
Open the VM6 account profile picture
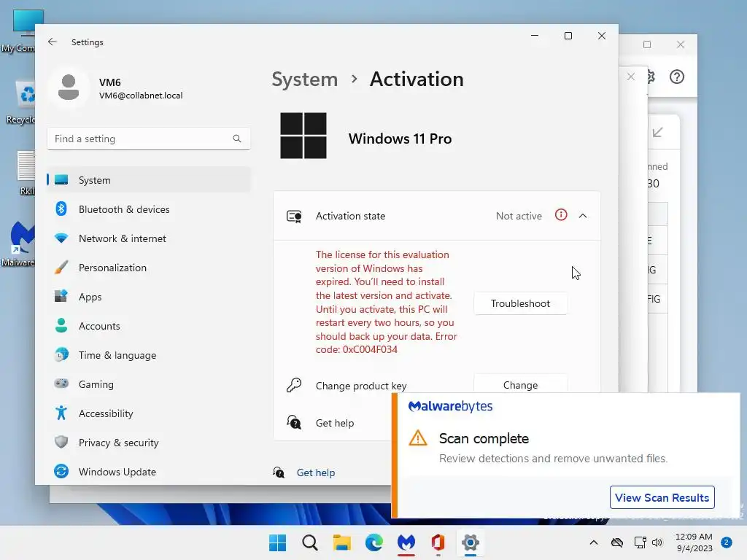tap(69, 87)
